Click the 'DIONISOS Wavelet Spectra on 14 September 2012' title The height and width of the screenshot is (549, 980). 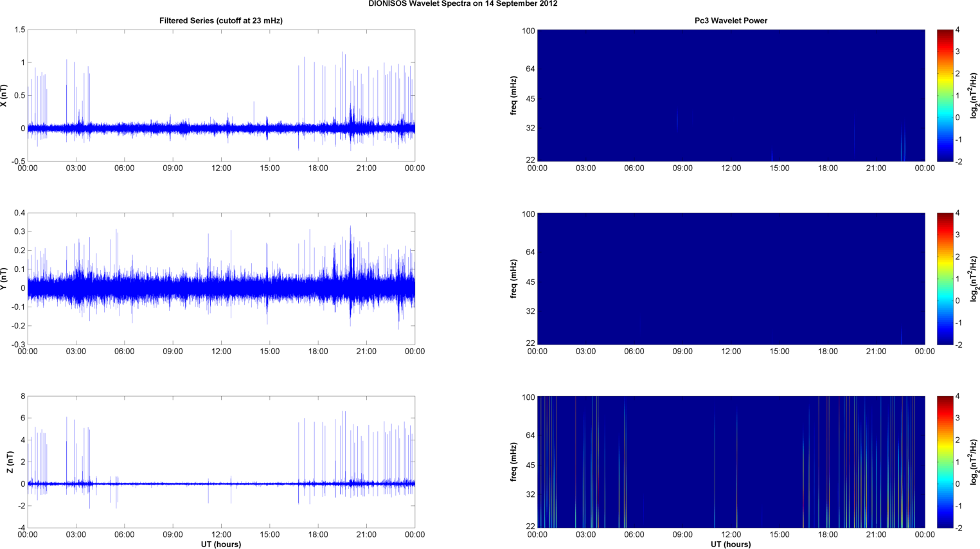coord(463,4)
